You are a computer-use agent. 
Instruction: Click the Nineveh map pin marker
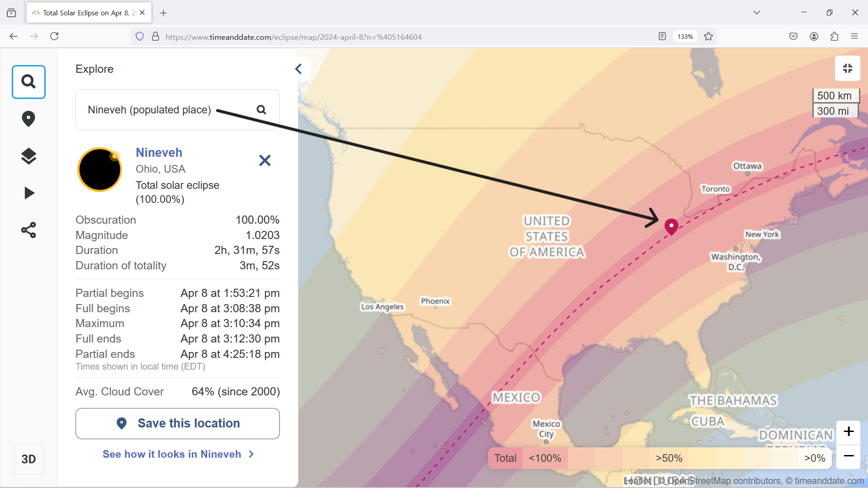coord(671,227)
